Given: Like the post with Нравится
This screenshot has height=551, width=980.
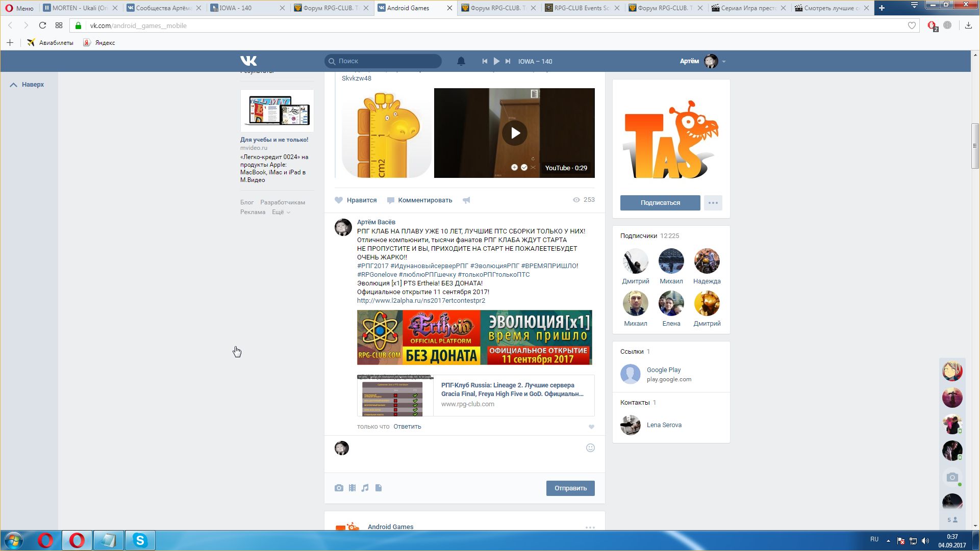Looking at the screenshot, I should (356, 200).
